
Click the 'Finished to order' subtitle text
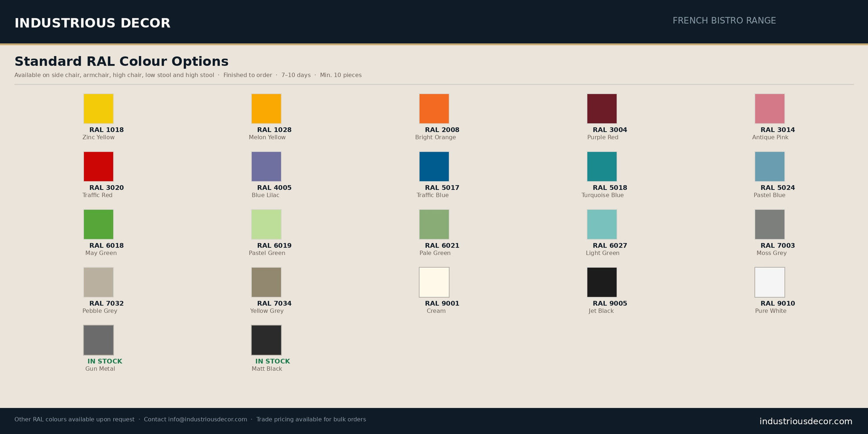[248, 75]
